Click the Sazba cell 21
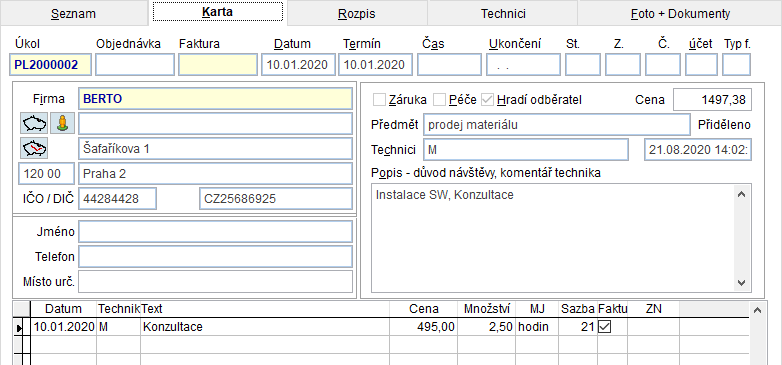This screenshot has height=365, width=782. pos(578,327)
